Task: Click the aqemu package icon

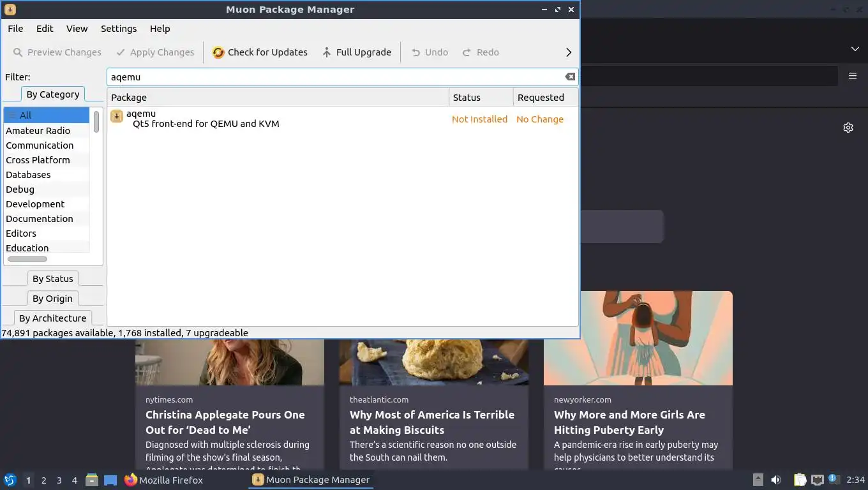Action: 117,116
